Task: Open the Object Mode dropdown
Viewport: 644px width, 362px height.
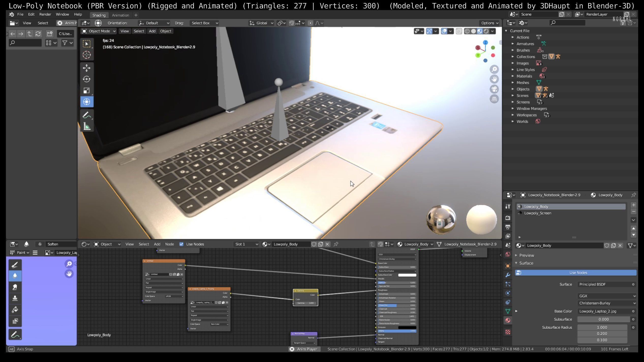Action: point(99,31)
